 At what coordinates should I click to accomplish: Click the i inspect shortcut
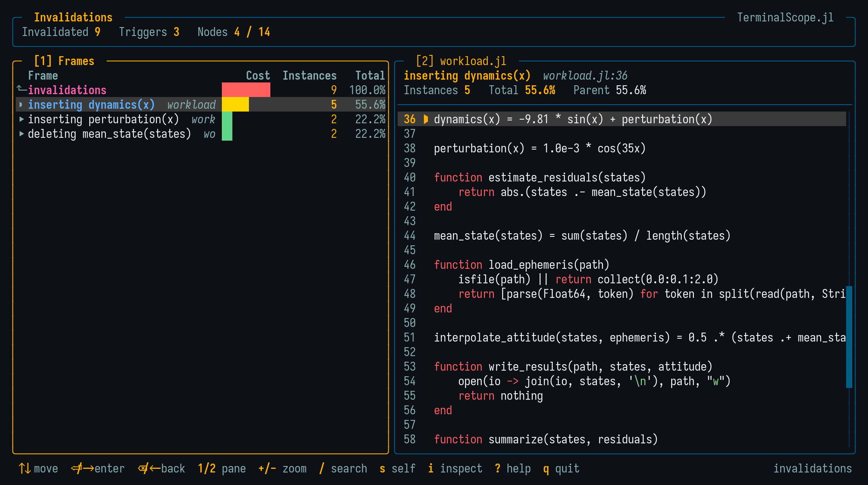(455, 468)
